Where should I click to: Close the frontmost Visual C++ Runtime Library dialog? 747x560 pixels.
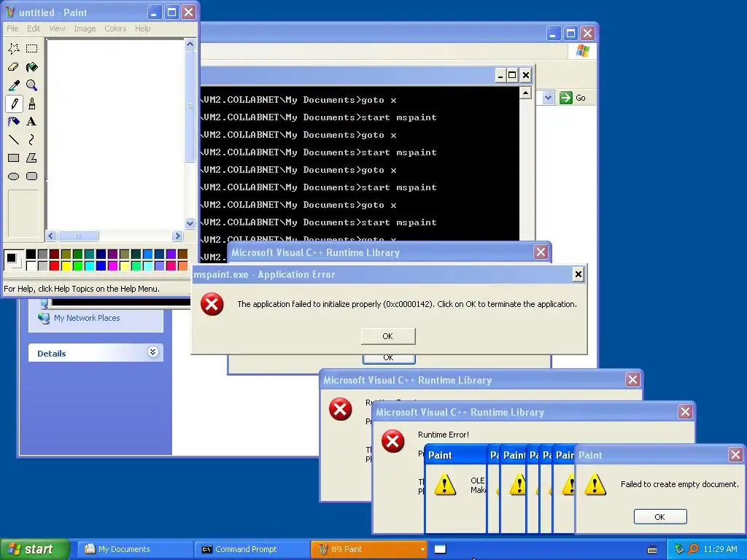pyautogui.click(x=685, y=412)
